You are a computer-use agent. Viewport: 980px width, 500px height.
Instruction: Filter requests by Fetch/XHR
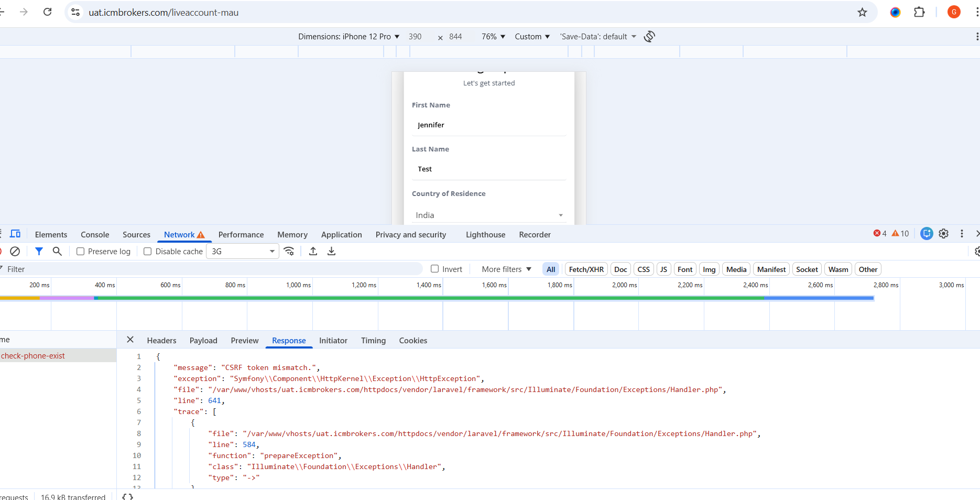[586, 269]
